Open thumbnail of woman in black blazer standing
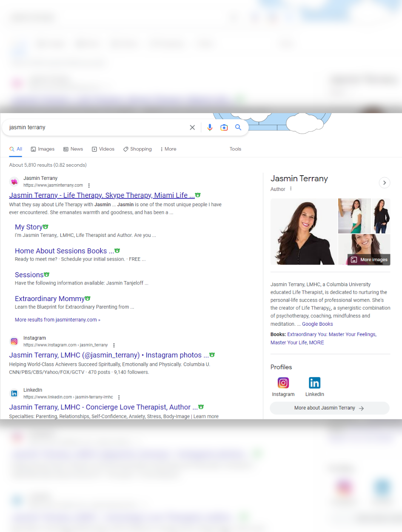This screenshot has width=402, height=532. (381, 216)
